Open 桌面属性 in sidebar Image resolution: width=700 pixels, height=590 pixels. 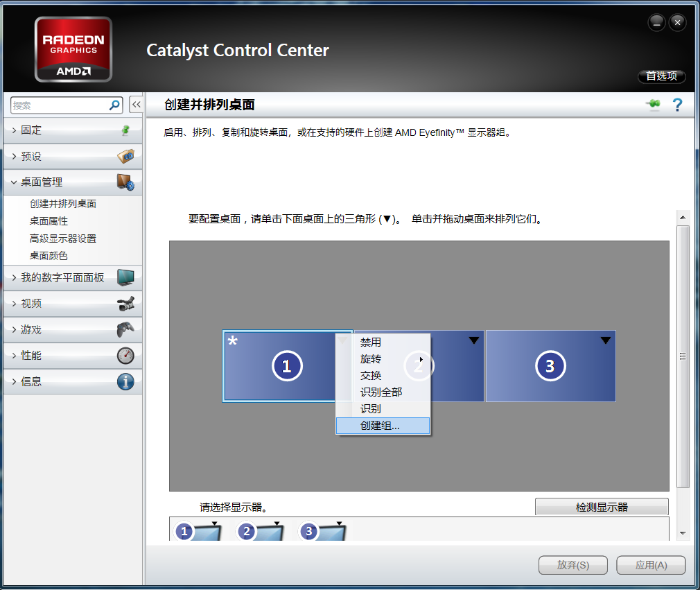point(49,221)
